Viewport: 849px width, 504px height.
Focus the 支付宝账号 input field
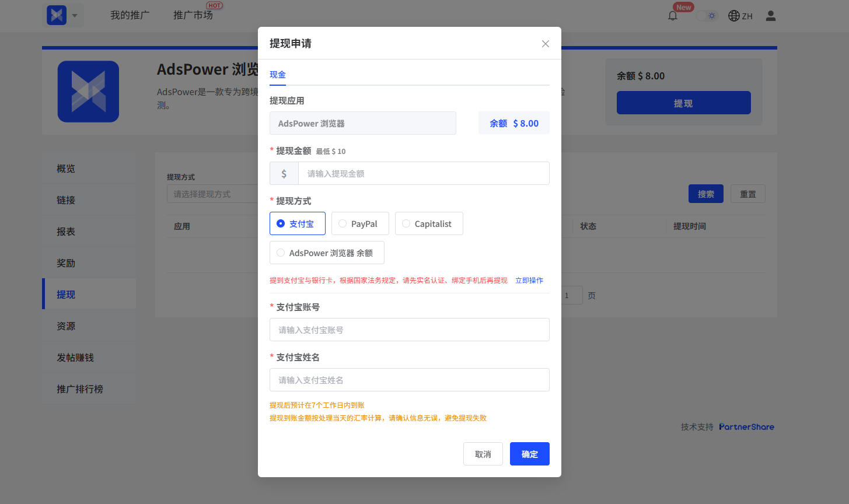410,330
